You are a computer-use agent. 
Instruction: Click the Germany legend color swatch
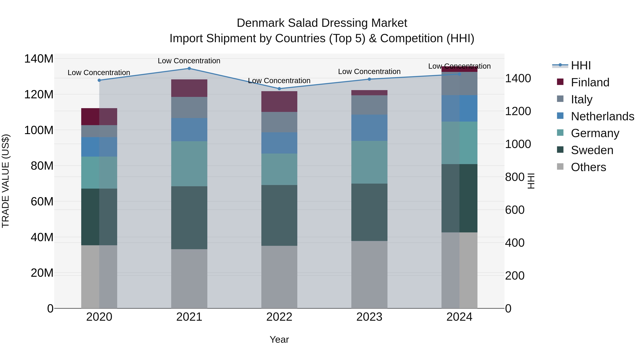[560, 133]
